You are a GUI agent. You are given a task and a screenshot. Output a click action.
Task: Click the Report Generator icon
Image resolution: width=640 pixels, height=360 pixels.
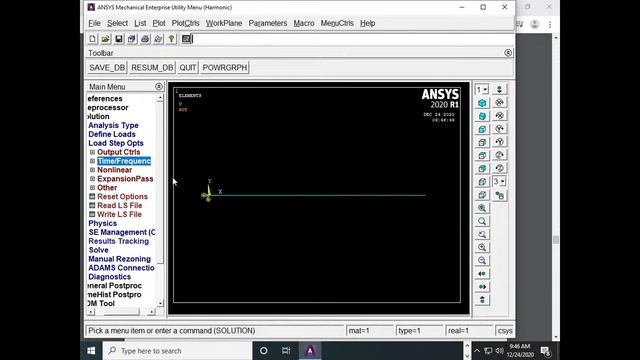158,39
